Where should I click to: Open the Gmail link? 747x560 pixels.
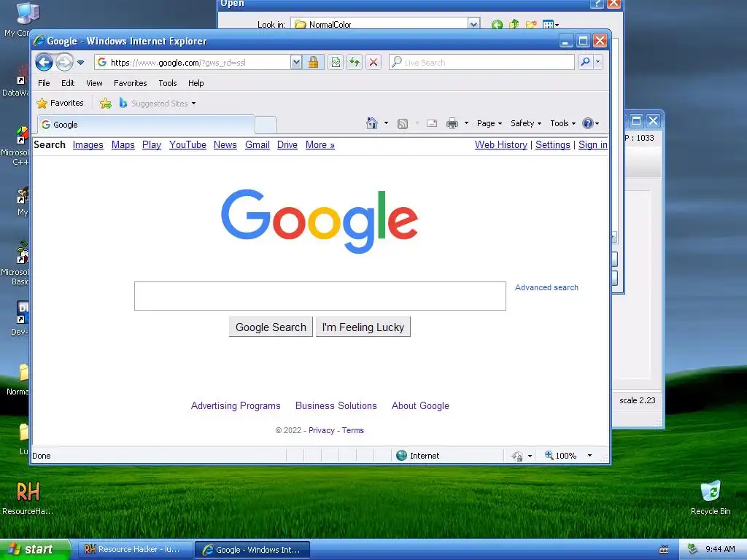point(258,145)
